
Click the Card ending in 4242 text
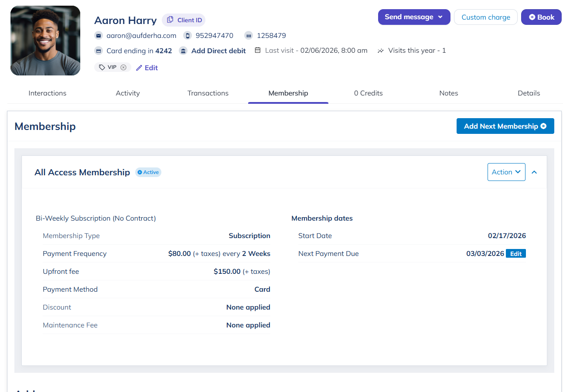139,51
